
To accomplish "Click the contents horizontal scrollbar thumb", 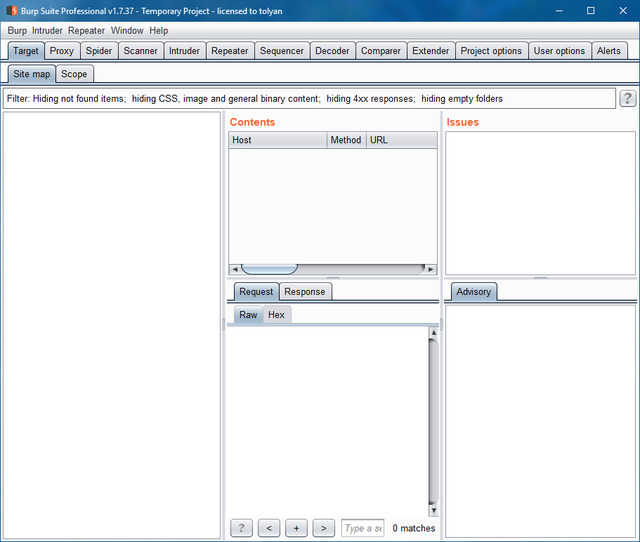I will point(269,269).
